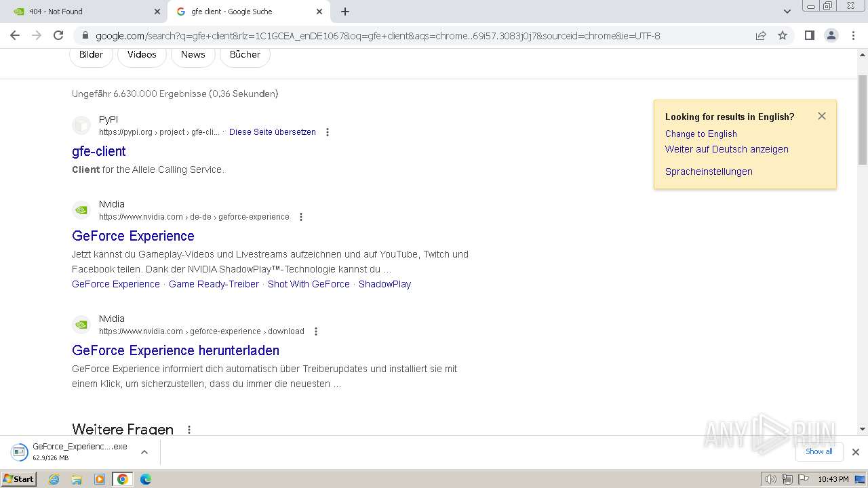The width and height of the screenshot is (868, 488).
Task: Filter results by Bücher
Action: tap(245, 54)
